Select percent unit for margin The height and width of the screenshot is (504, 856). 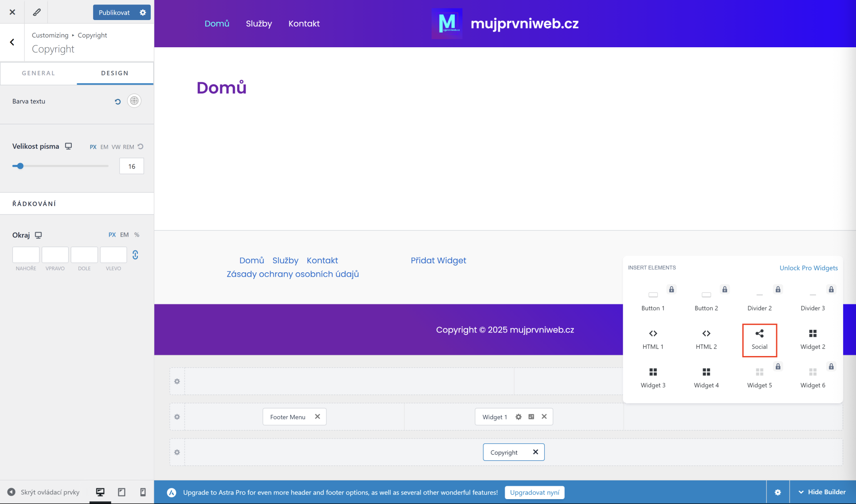click(137, 235)
